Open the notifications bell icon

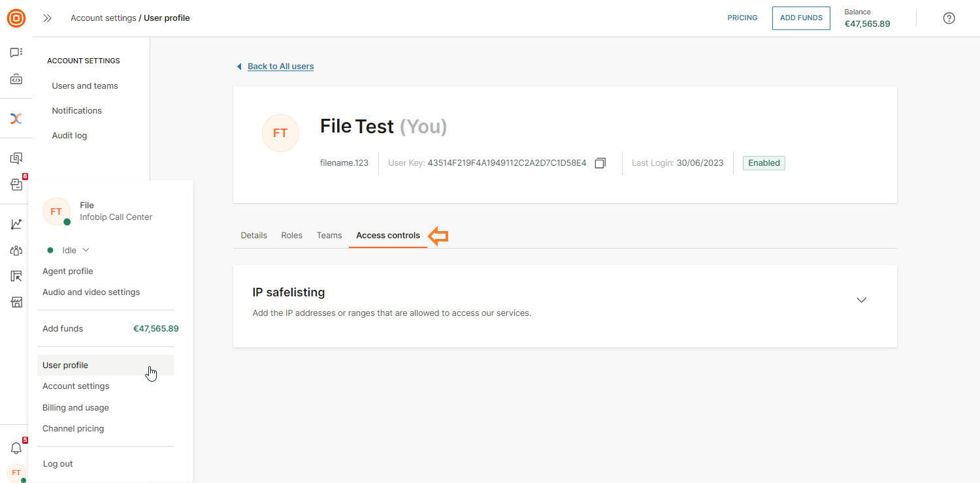pyautogui.click(x=16, y=448)
